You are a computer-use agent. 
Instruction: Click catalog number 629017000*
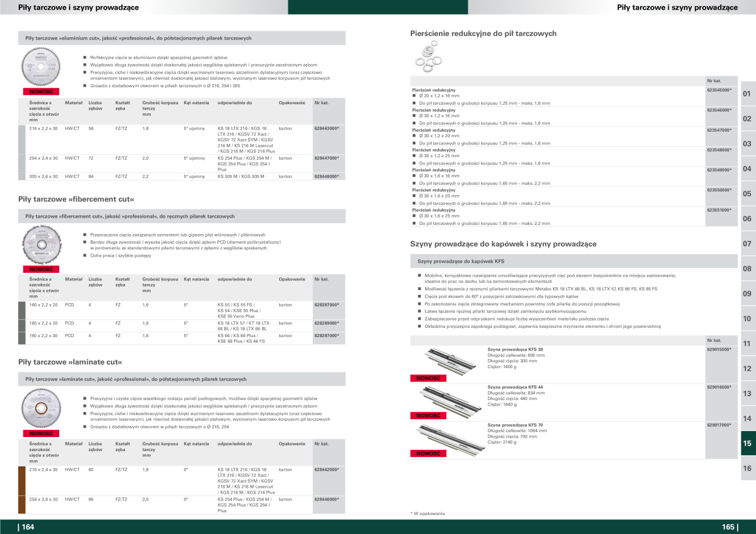pos(719,425)
